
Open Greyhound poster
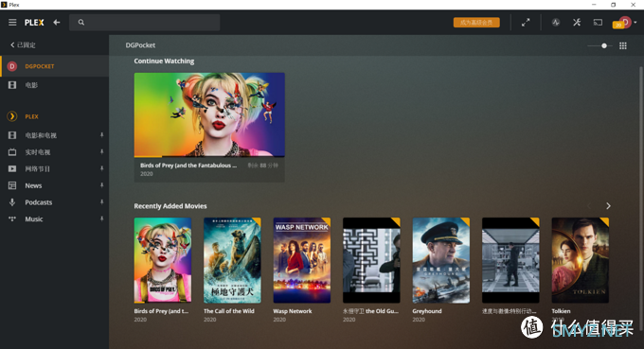441,260
